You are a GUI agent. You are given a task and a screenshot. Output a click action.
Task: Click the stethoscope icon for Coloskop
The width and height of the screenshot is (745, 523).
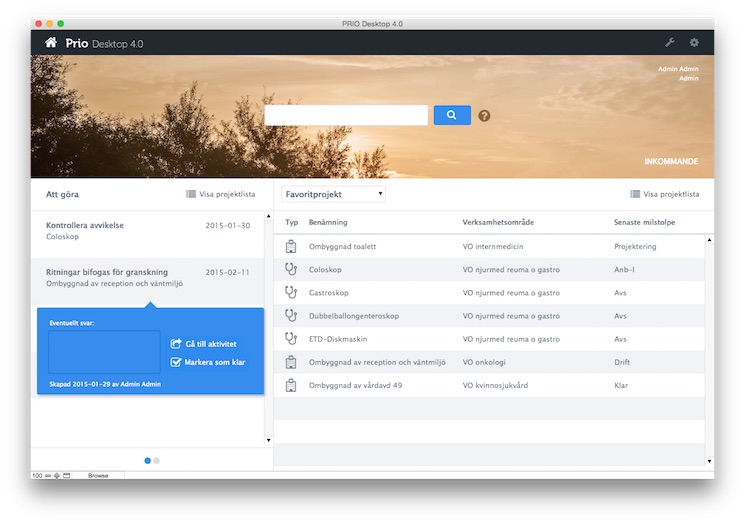tap(292, 269)
